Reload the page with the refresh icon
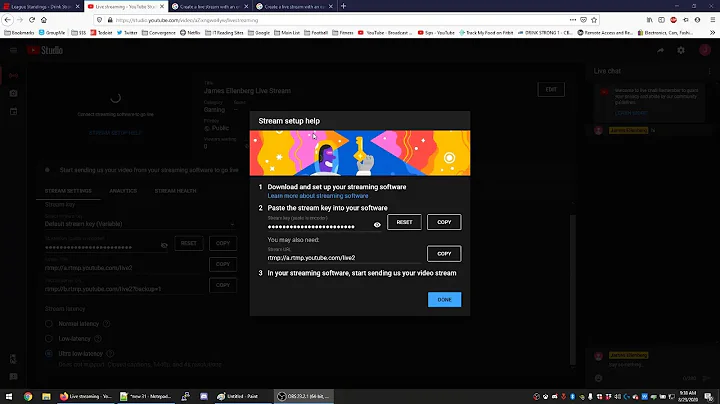This screenshot has width=720, height=404. coord(32,20)
